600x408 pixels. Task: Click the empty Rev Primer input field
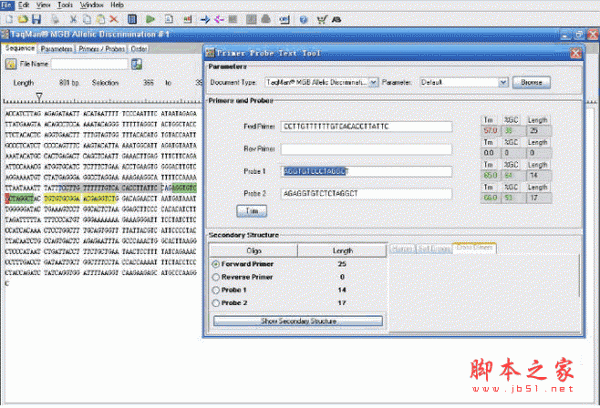(x=366, y=149)
